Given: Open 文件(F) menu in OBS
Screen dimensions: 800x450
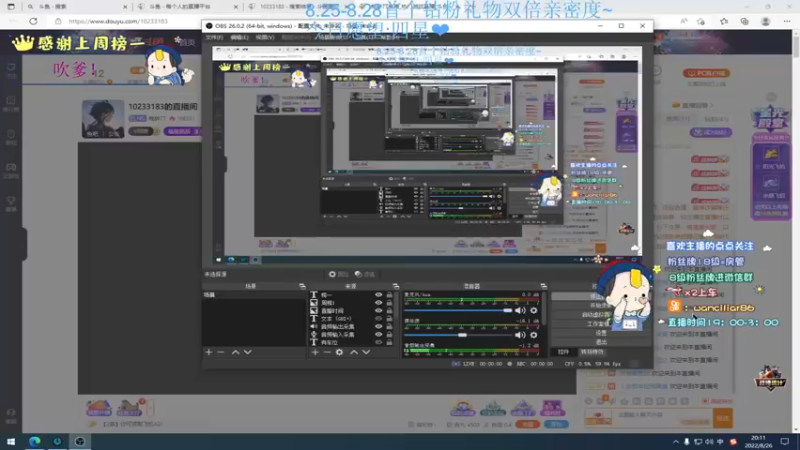Looking at the screenshot, I should 214,38.
